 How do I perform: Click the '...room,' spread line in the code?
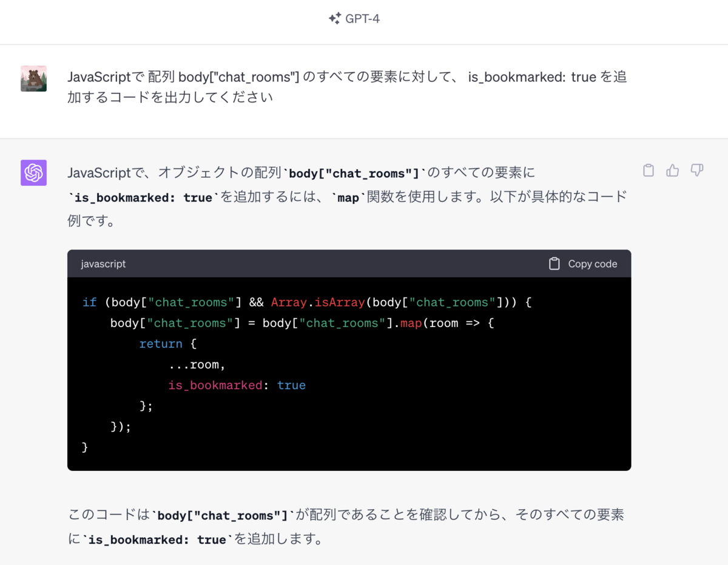click(197, 364)
